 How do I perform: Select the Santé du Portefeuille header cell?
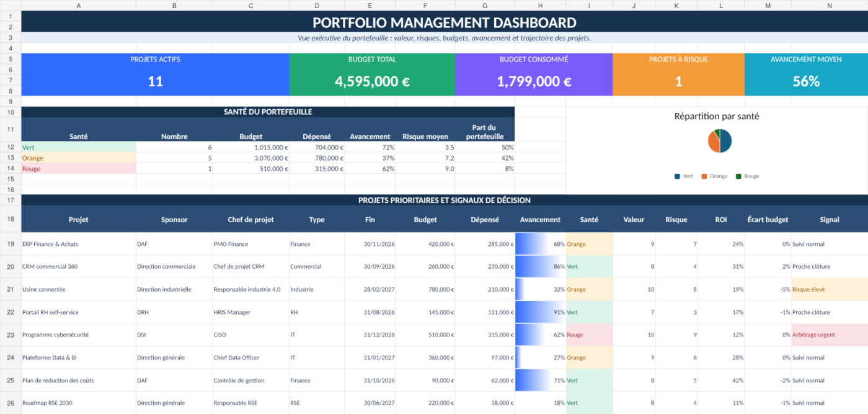tap(268, 112)
